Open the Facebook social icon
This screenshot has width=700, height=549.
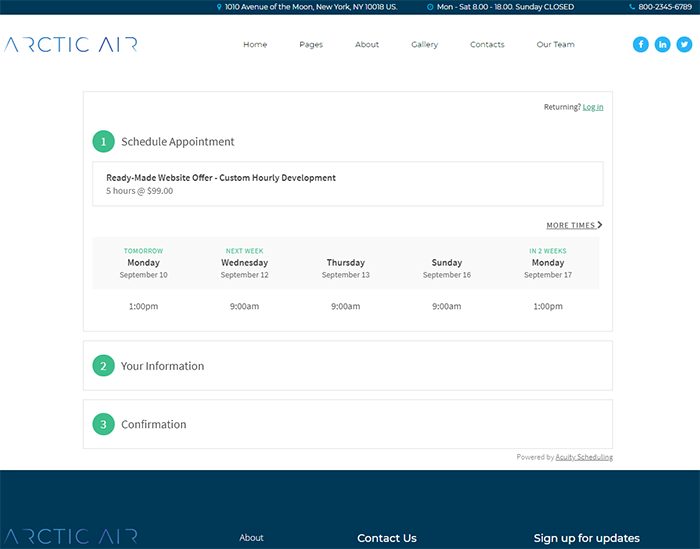(641, 44)
